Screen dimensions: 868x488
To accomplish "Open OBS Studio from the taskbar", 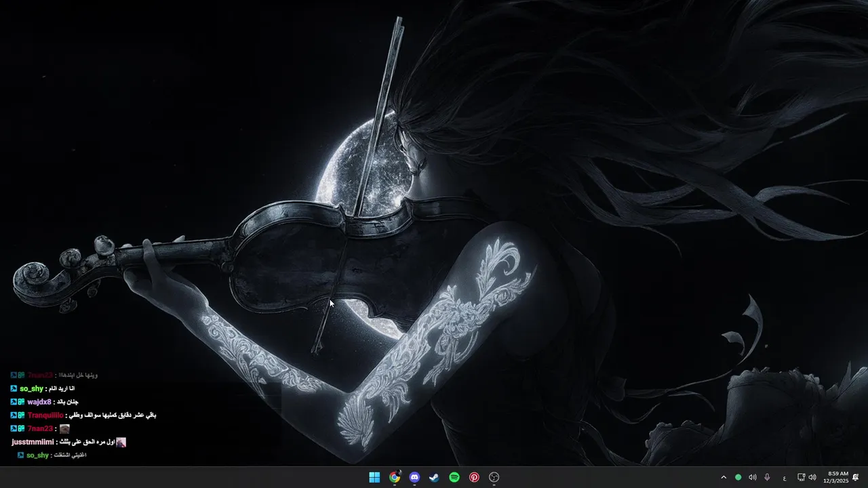I will click(494, 477).
